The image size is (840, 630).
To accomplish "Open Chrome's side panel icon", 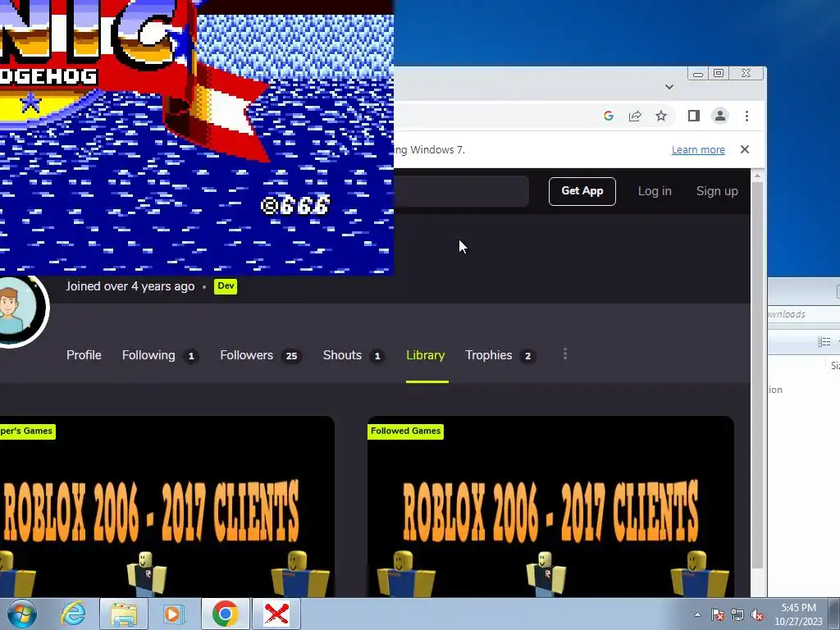I will tap(694, 116).
